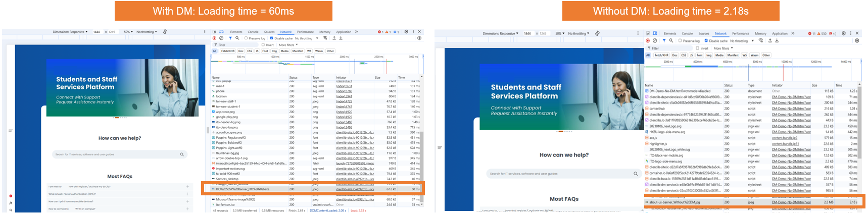
Task: Open network settings gear in left DevTools
Action: [419, 38]
